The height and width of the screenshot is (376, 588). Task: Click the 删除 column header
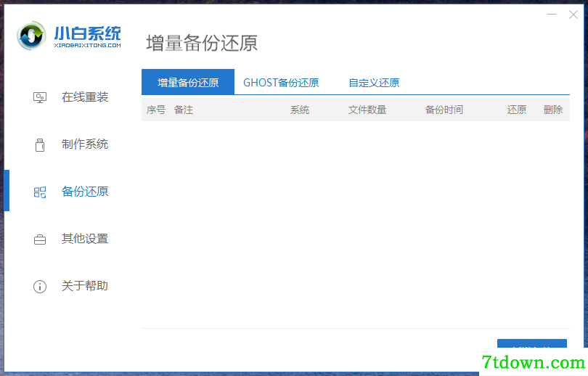553,110
